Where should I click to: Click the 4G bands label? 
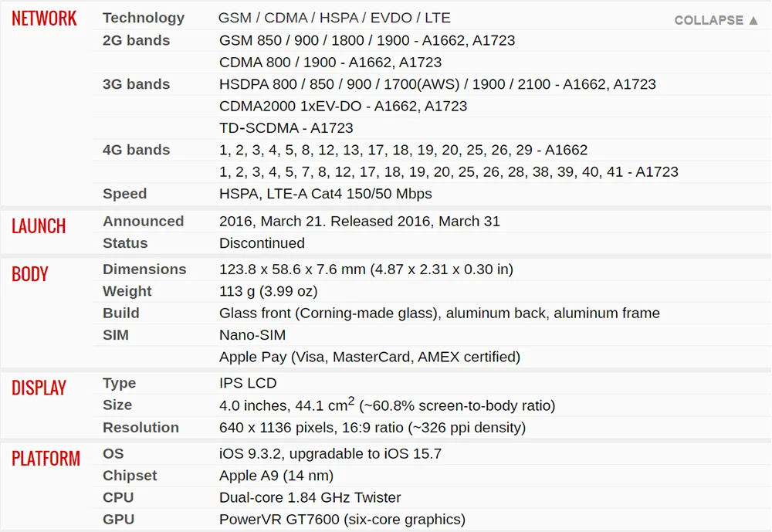click(136, 150)
